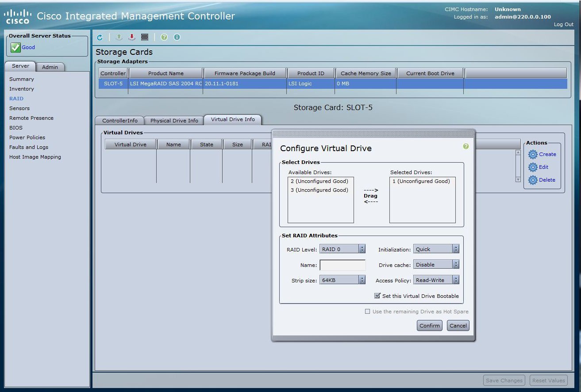Click the red Power Off Server icon
The image size is (581, 392).
click(x=131, y=38)
